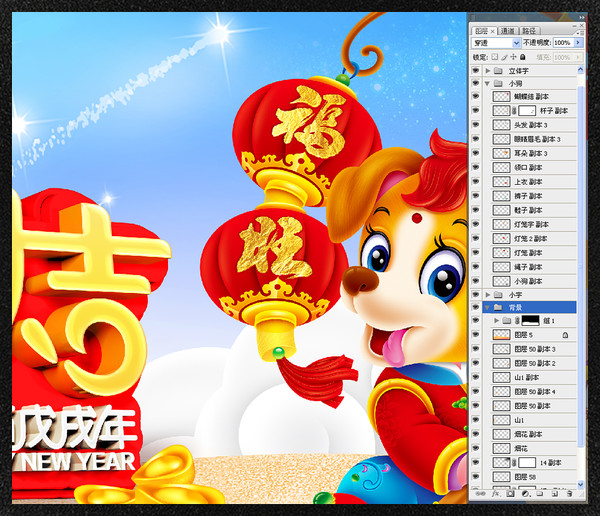
Task: Click the lock transparent pixels icon
Action: (x=494, y=57)
